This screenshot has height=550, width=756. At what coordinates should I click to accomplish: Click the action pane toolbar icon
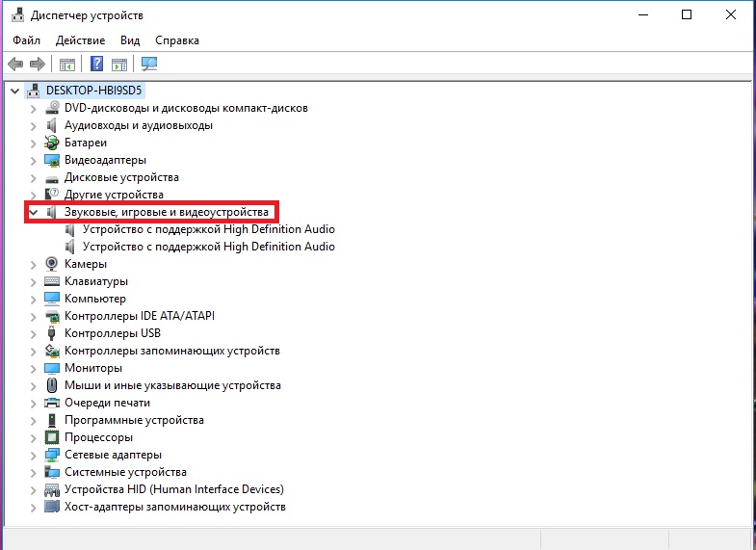[x=119, y=64]
